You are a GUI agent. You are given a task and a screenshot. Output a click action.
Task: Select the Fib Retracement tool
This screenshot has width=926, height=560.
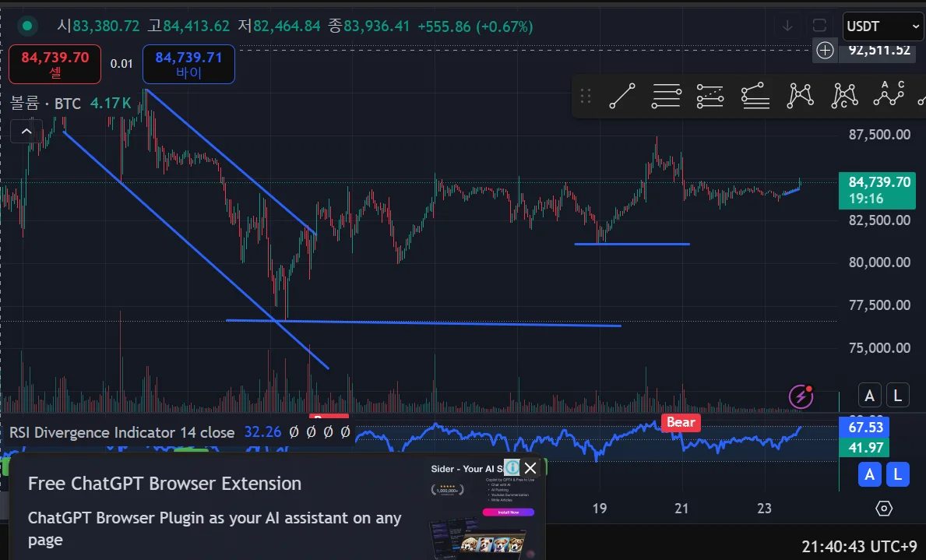tap(666, 96)
